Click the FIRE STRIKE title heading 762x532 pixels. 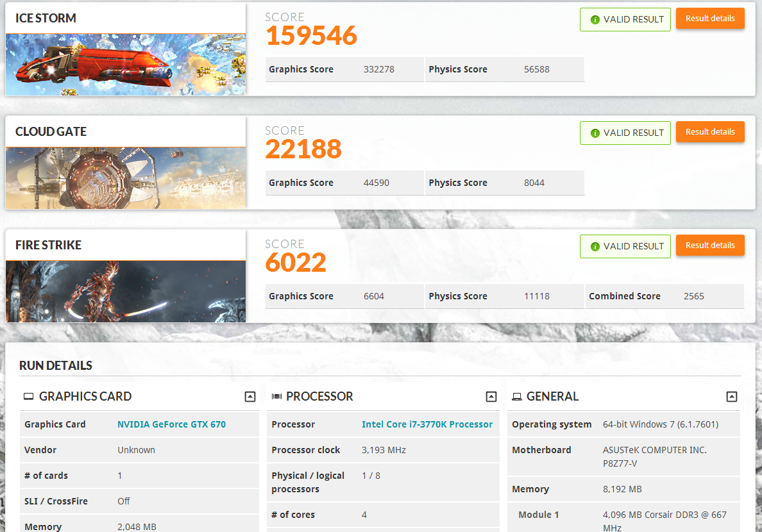(x=49, y=245)
